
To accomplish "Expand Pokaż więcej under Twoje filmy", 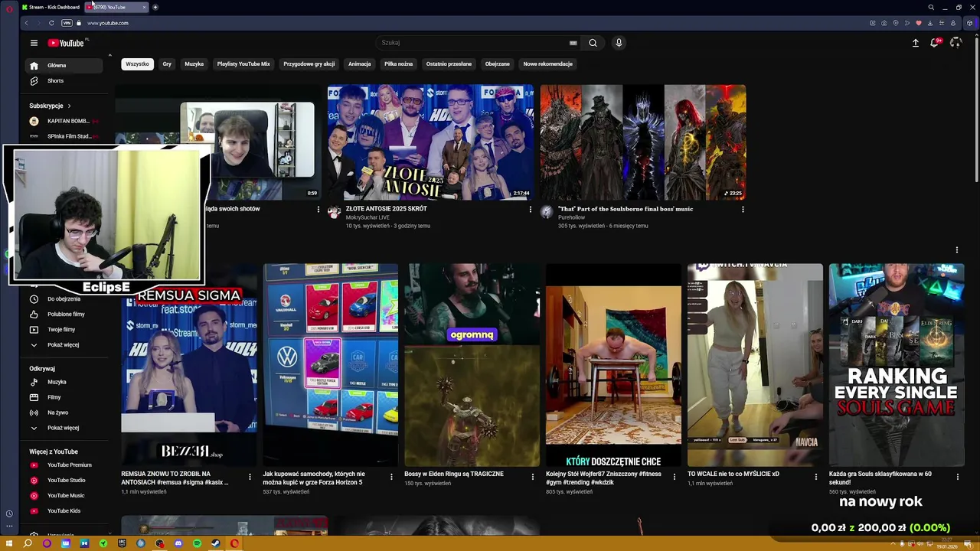I will pyautogui.click(x=64, y=344).
